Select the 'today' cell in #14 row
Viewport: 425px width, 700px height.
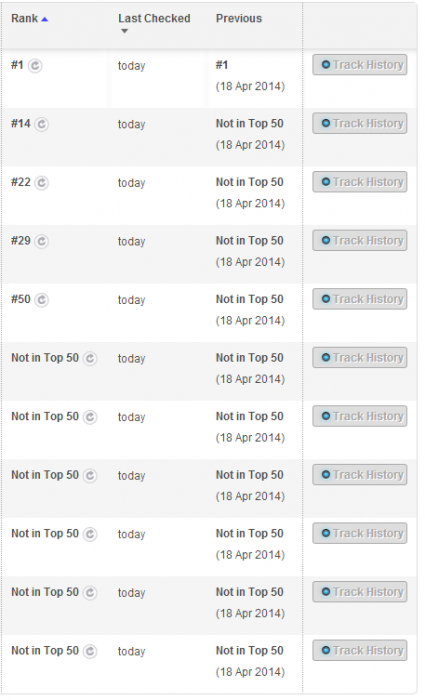[x=131, y=124]
